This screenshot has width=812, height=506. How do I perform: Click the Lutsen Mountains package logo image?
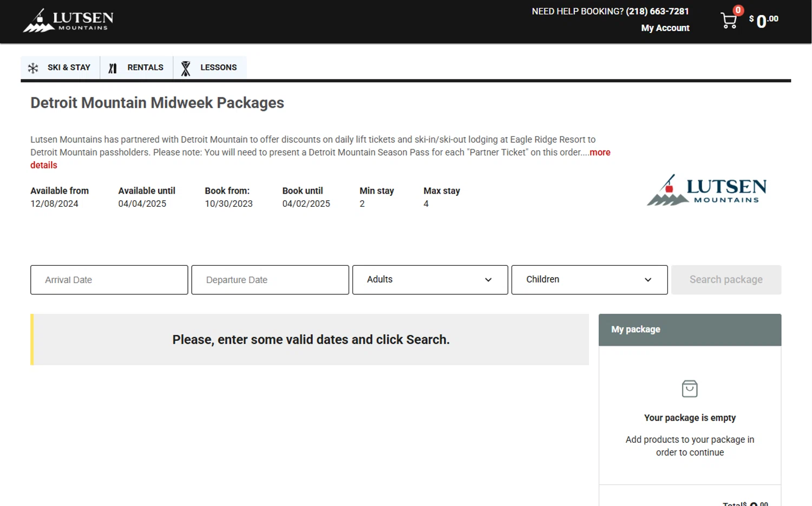707,190
